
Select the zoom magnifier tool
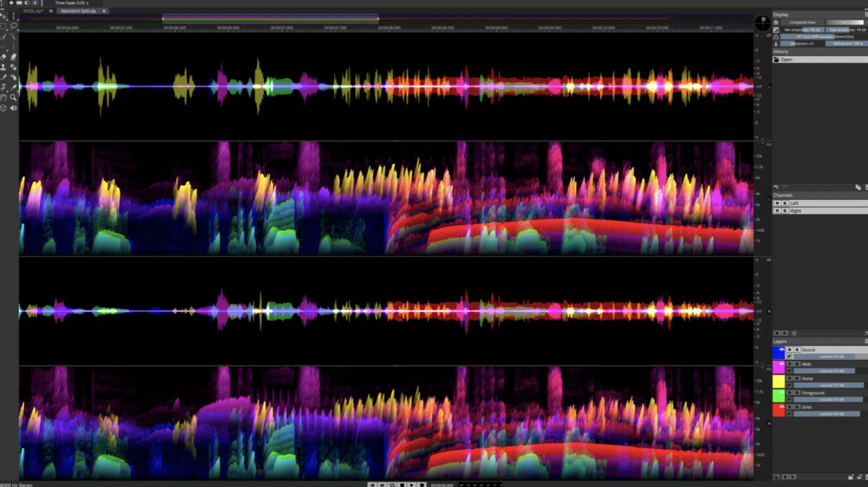click(14, 97)
